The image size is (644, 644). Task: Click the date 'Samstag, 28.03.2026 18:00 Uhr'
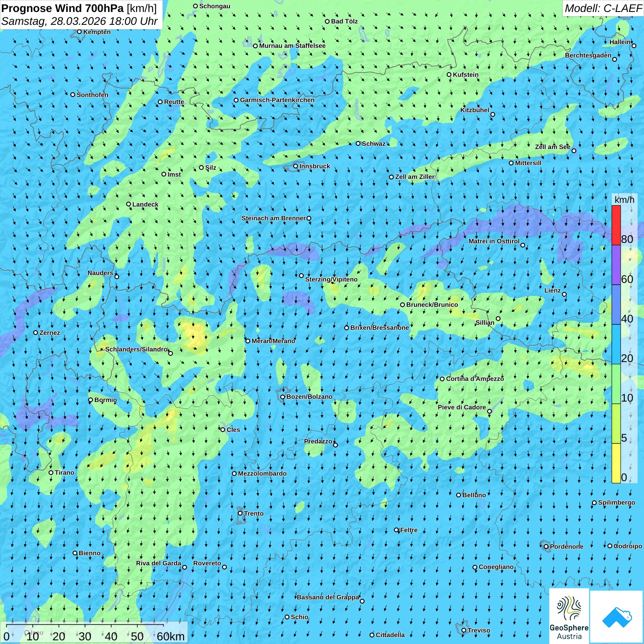coord(80,21)
